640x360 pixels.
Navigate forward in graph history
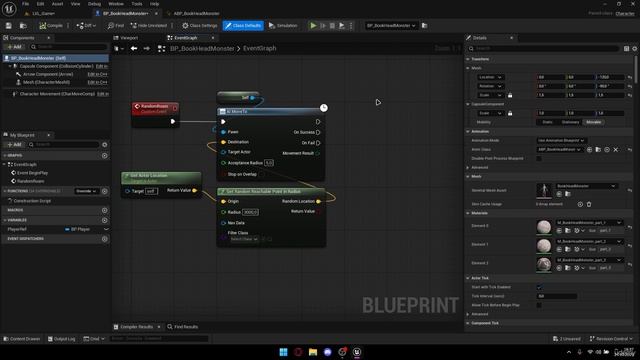pos(147,49)
